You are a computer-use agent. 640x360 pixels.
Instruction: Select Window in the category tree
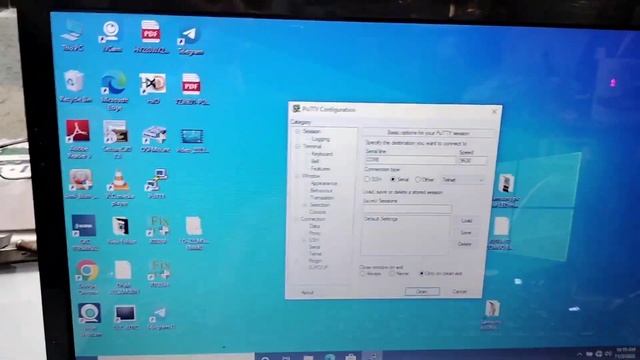tap(311, 176)
